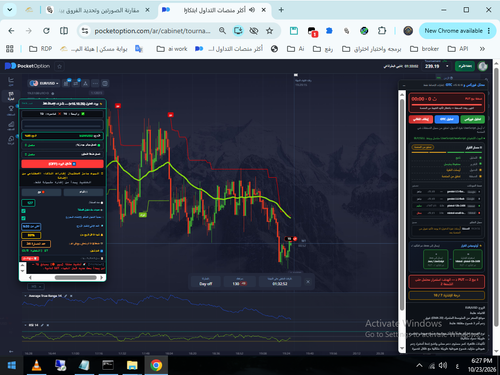
Task: Click the right panel vertical scrollbar
Action: [x=402, y=205]
